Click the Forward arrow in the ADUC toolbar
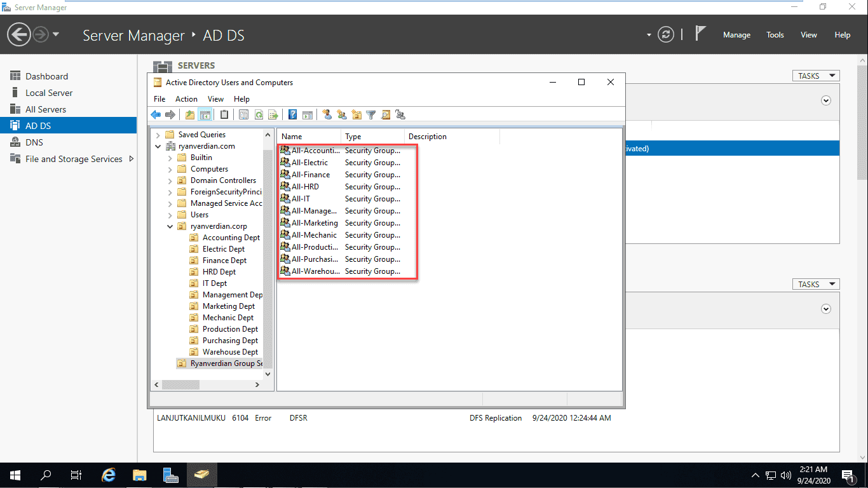 click(x=170, y=115)
